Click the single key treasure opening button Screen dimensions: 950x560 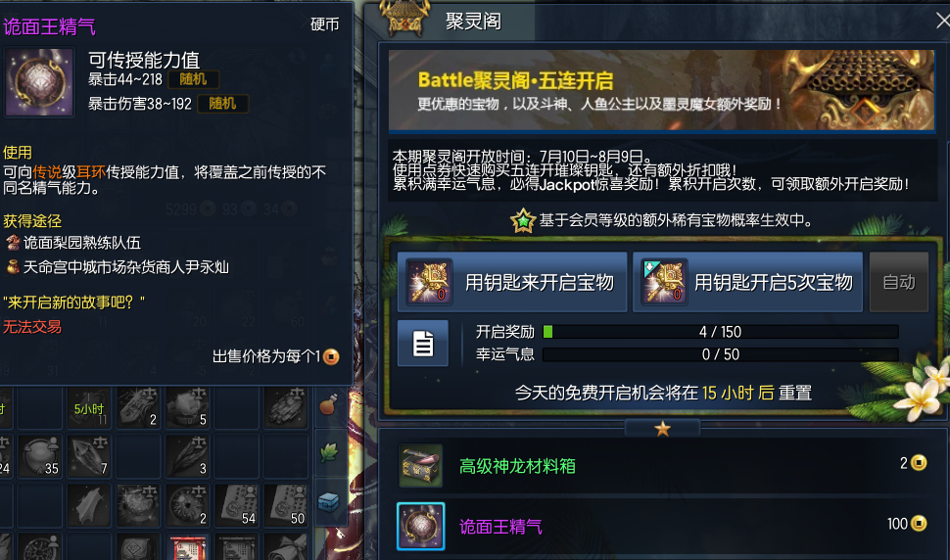tap(512, 282)
